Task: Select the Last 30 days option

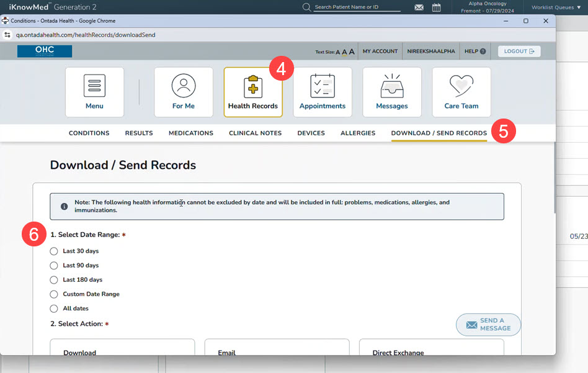Action: 54,251
